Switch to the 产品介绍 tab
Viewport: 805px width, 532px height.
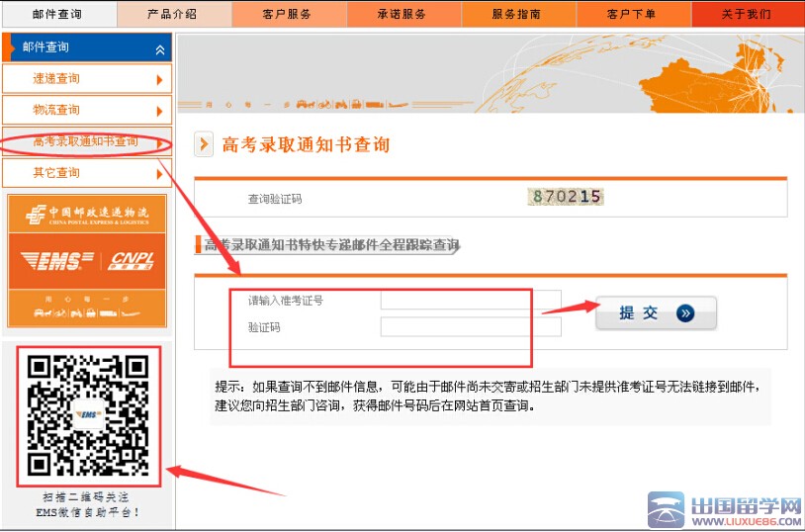point(172,14)
